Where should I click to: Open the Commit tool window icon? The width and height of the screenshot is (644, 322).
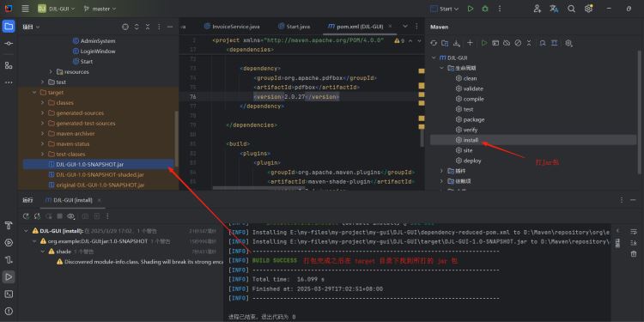click(x=9, y=44)
